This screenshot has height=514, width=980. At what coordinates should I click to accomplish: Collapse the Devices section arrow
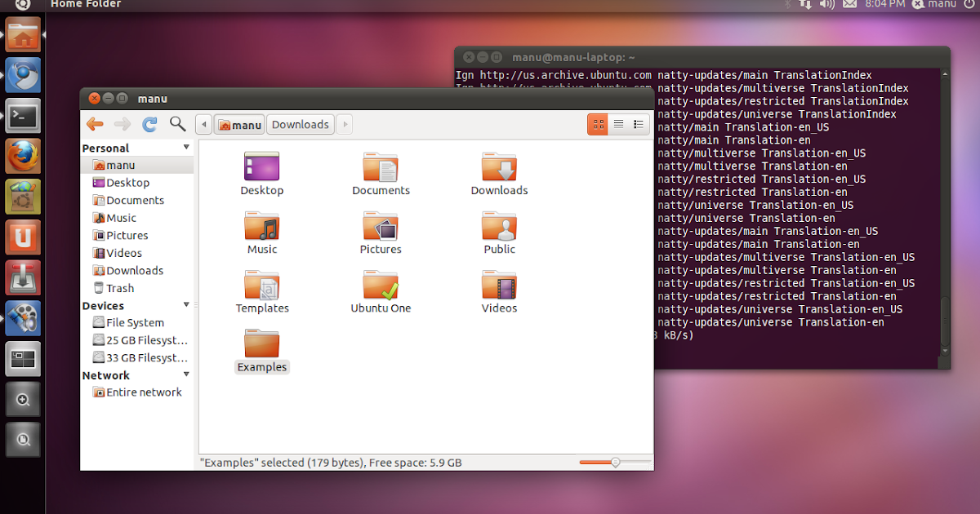click(x=186, y=304)
